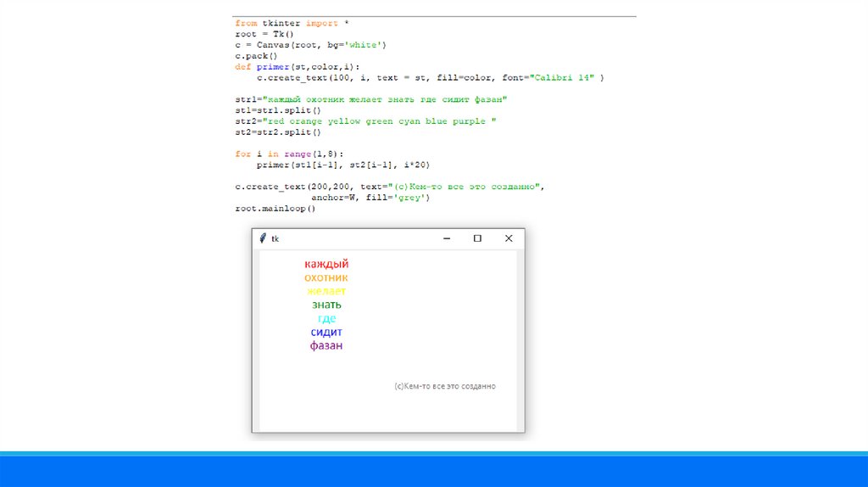This screenshot has width=868, height=487.
Task: Click the purple word 'фазан'
Action: click(326, 345)
